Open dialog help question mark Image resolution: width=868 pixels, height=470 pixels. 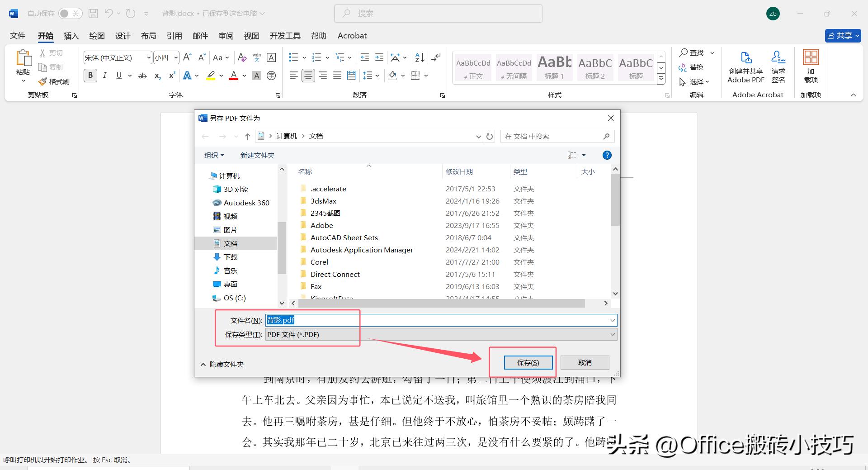point(607,155)
